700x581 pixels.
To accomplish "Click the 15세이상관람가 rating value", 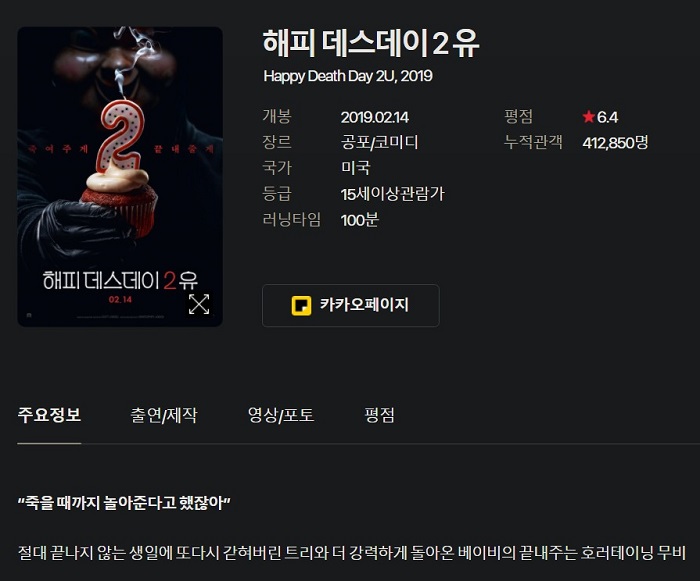I will (x=392, y=194).
